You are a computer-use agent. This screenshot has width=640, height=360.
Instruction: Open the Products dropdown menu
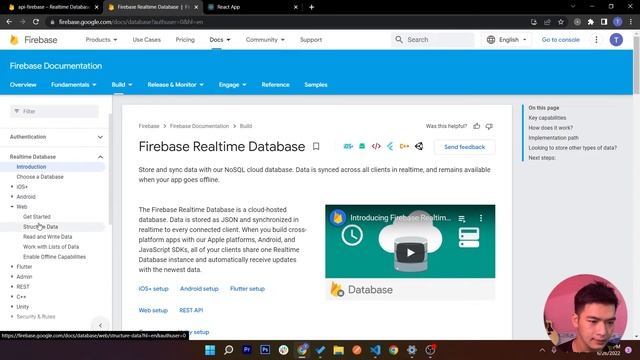coord(101,40)
